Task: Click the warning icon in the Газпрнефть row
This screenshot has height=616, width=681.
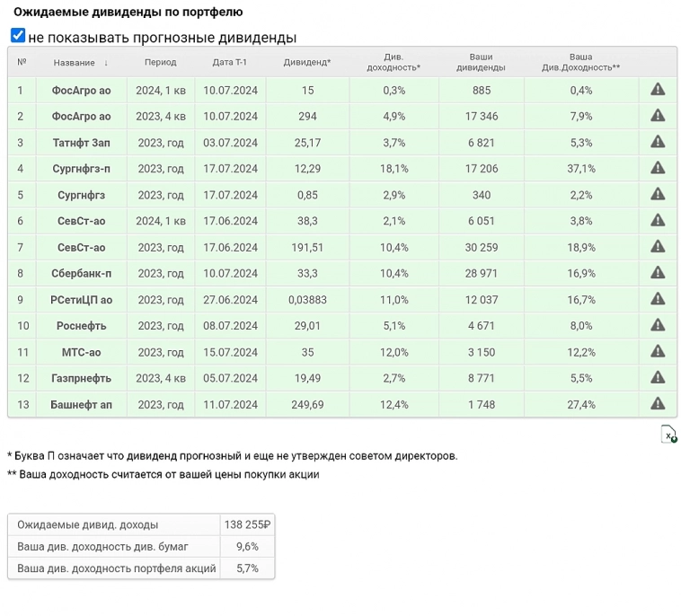Action: (658, 378)
